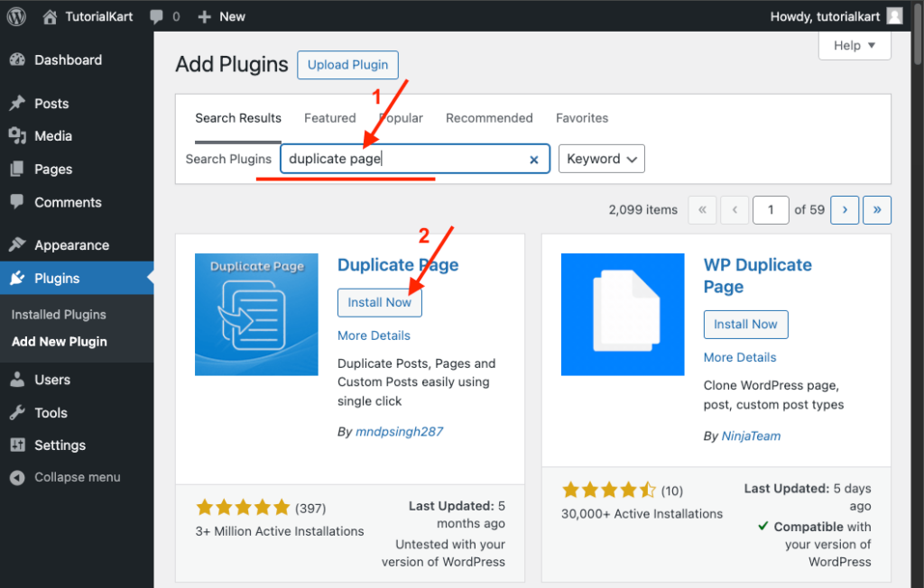Click the Users person icon
924x588 pixels.
18,380
